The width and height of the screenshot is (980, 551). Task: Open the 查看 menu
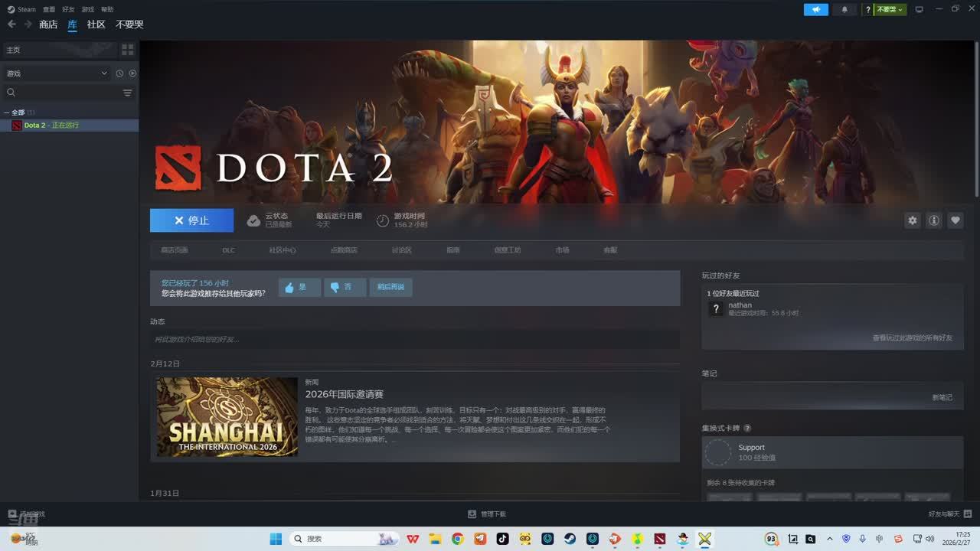pos(49,9)
